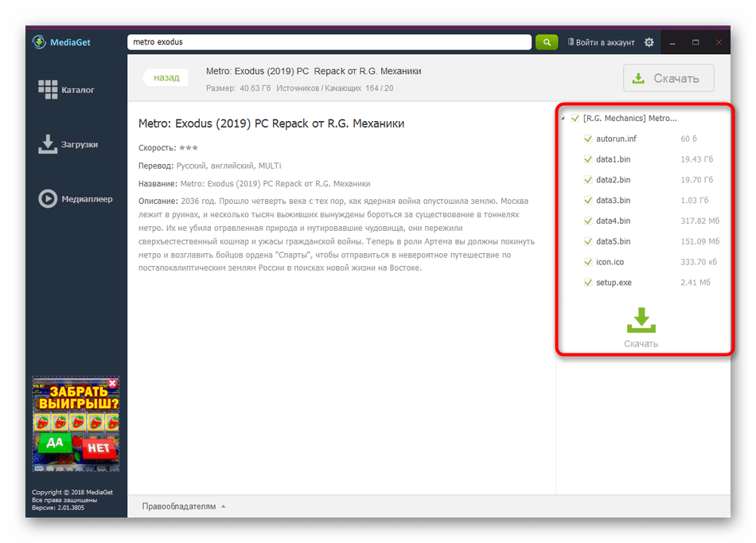Select setup.exe file name
Screen dimensions: 756x543
[x=614, y=283]
